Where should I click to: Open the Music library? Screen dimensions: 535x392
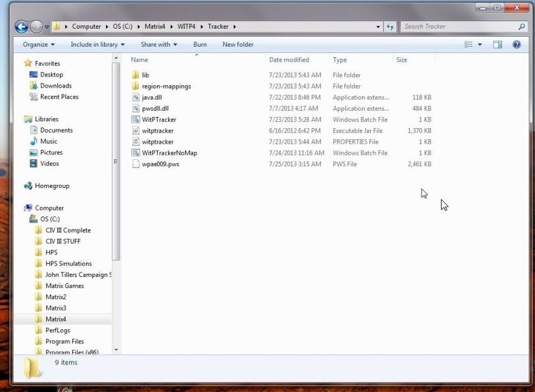pos(49,141)
